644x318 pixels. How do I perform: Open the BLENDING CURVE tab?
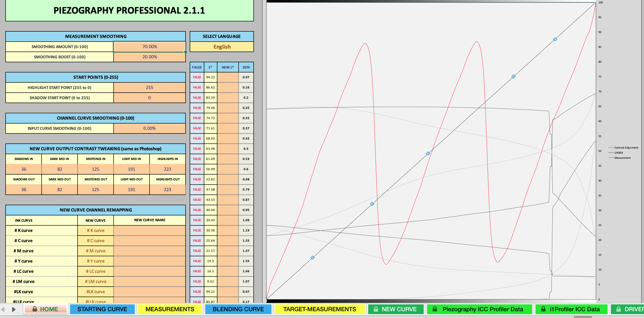238,309
